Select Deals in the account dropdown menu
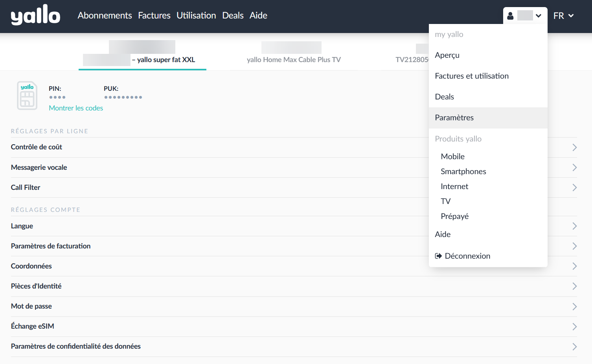This screenshot has height=364, width=592. (488, 97)
